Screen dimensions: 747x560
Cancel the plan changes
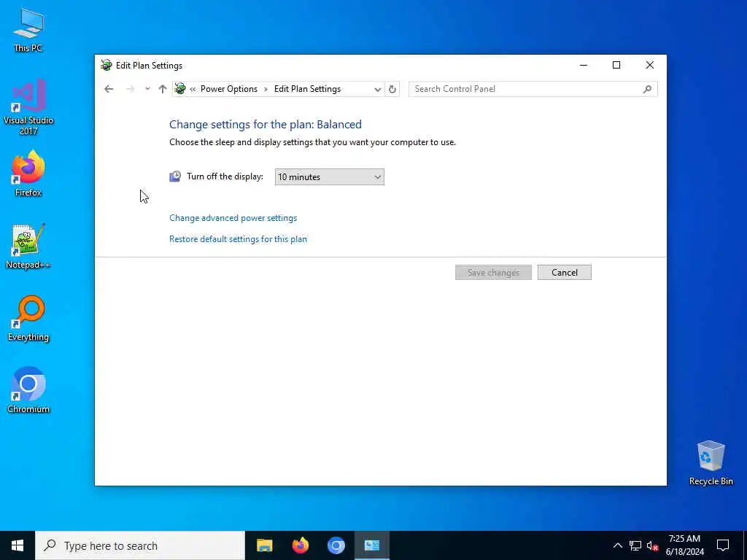coord(564,273)
